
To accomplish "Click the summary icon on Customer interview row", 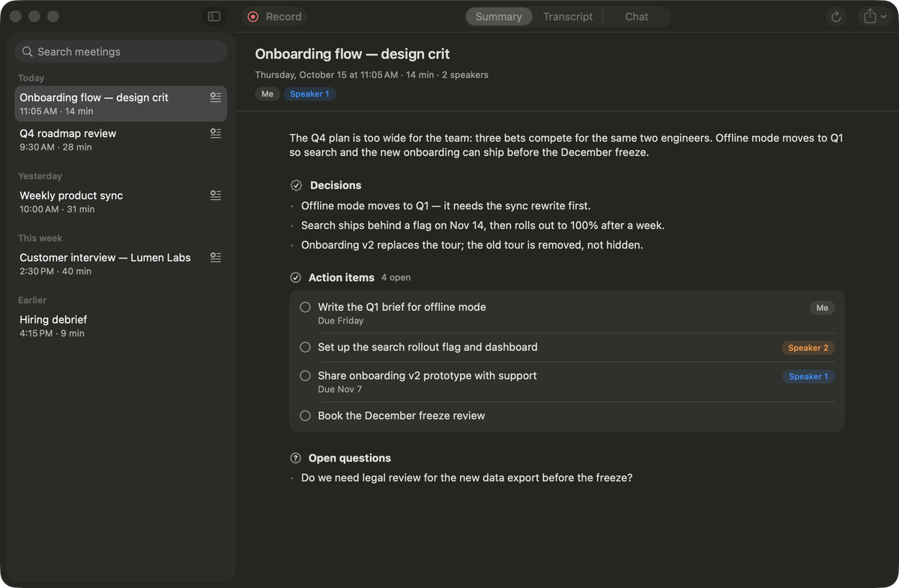I will [216, 258].
